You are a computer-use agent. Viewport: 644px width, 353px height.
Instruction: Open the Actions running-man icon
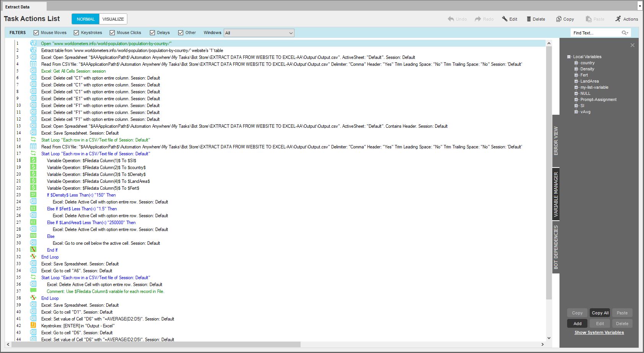click(618, 19)
